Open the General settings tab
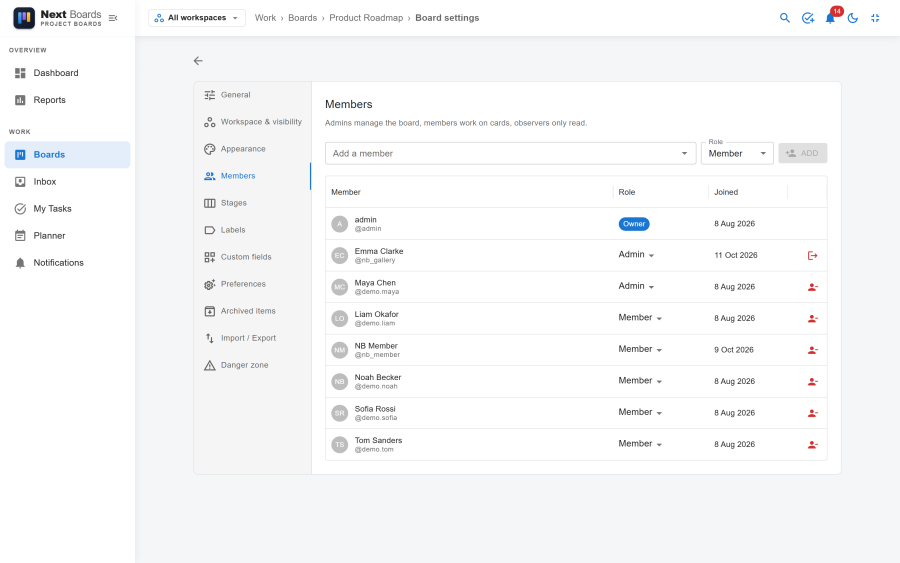This screenshot has width=900, height=563. 253,95
